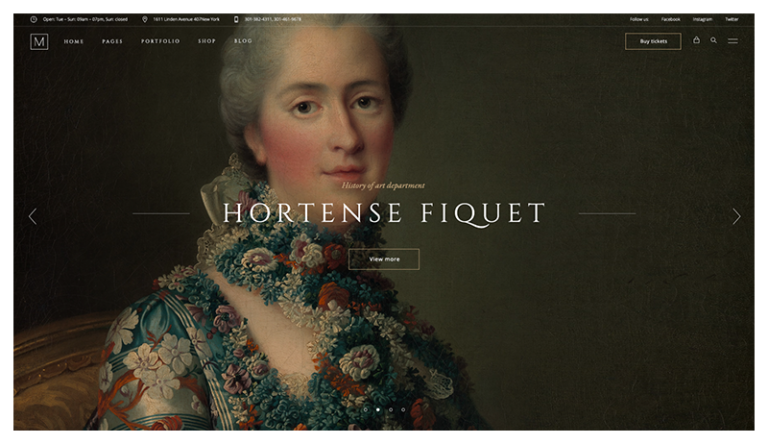This screenshot has width=768, height=444.
Task: Open the Home menu item
Action: pyautogui.click(x=74, y=41)
